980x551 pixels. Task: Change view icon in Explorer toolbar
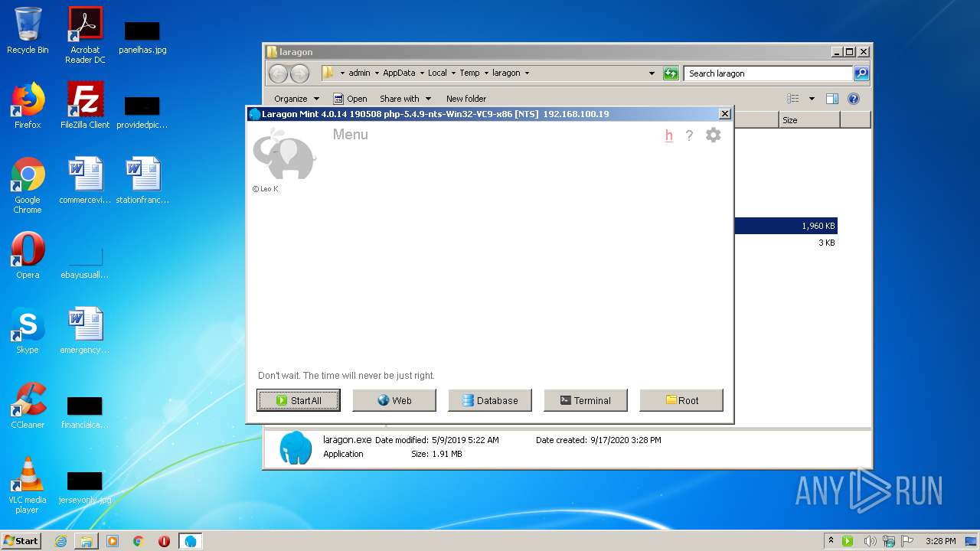tap(793, 99)
